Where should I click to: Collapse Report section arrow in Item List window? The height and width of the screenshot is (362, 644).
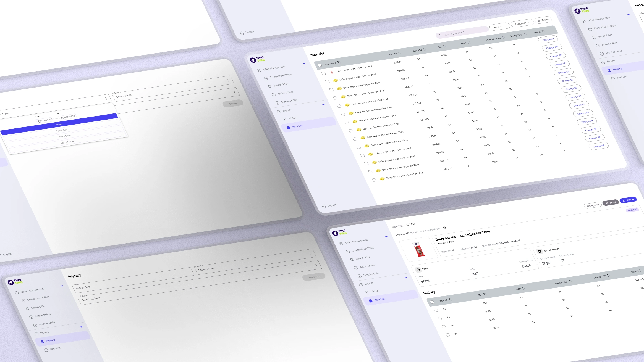tap(323, 105)
